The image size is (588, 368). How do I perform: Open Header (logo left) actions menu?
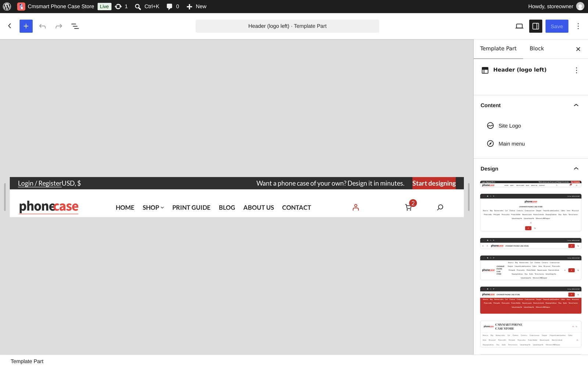tap(577, 70)
